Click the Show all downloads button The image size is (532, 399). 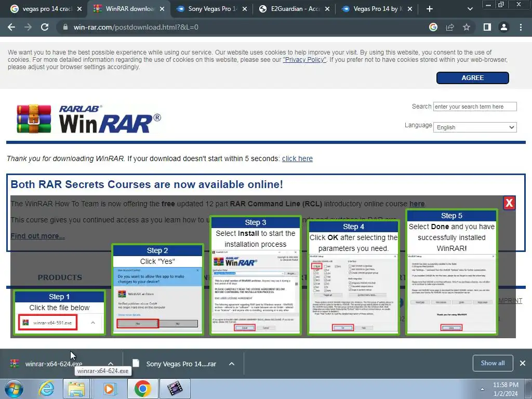(493, 363)
